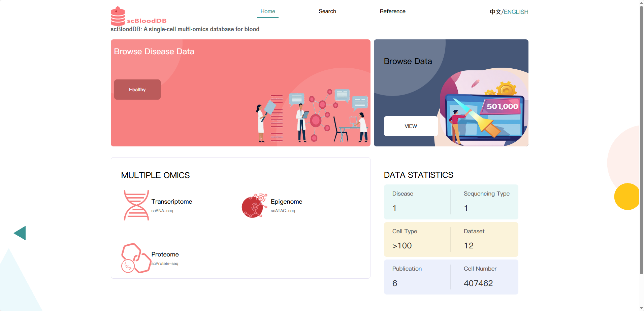
Task: Select the Epigenome scATAC-seq icon
Action: [x=254, y=206]
